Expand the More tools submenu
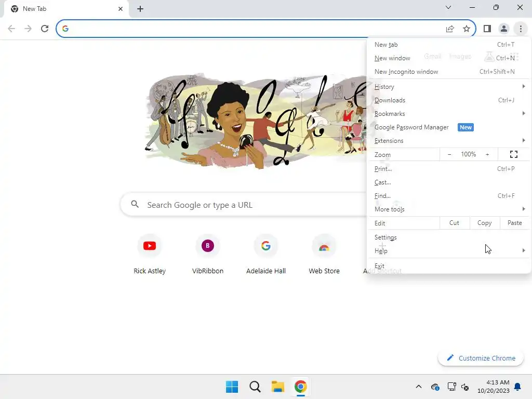Image resolution: width=532 pixels, height=399 pixels. [448, 209]
